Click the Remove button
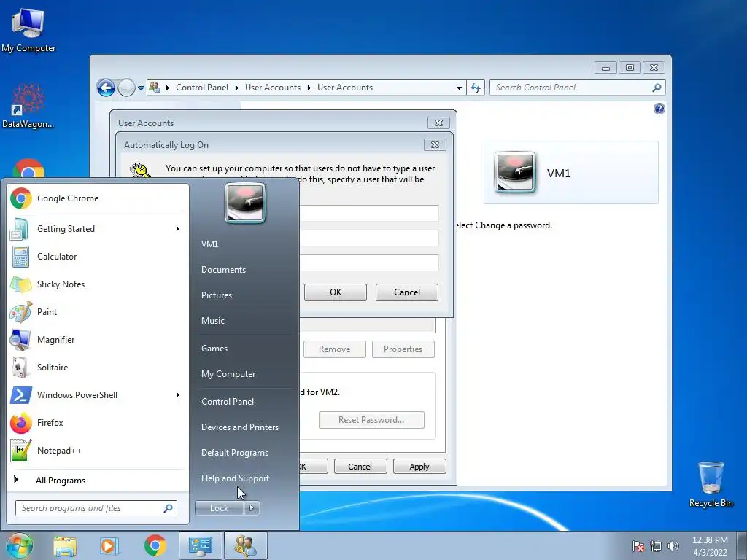This screenshot has width=747, height=560. pos(334,349)
